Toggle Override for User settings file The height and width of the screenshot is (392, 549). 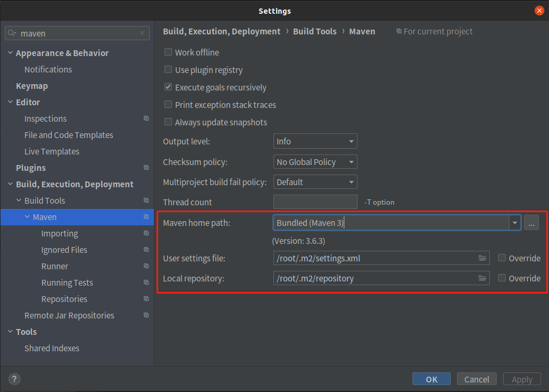pyautogui.click(x=502, y=258)
